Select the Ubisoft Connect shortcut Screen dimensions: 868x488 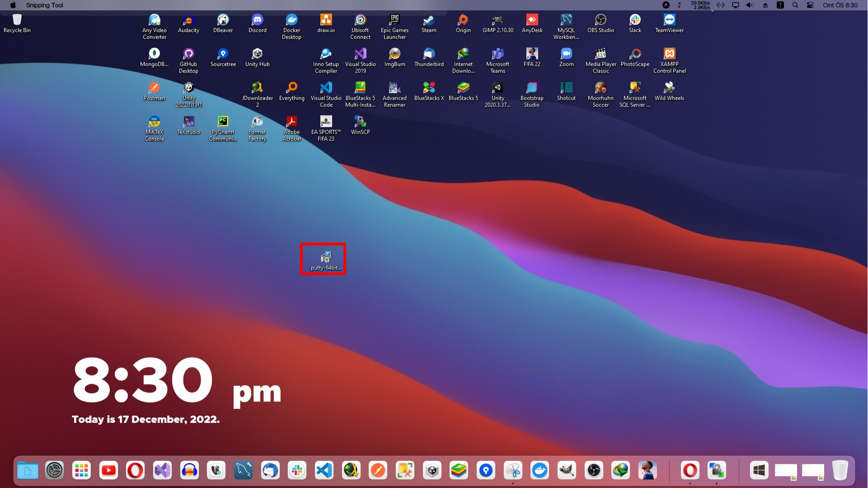360,27
